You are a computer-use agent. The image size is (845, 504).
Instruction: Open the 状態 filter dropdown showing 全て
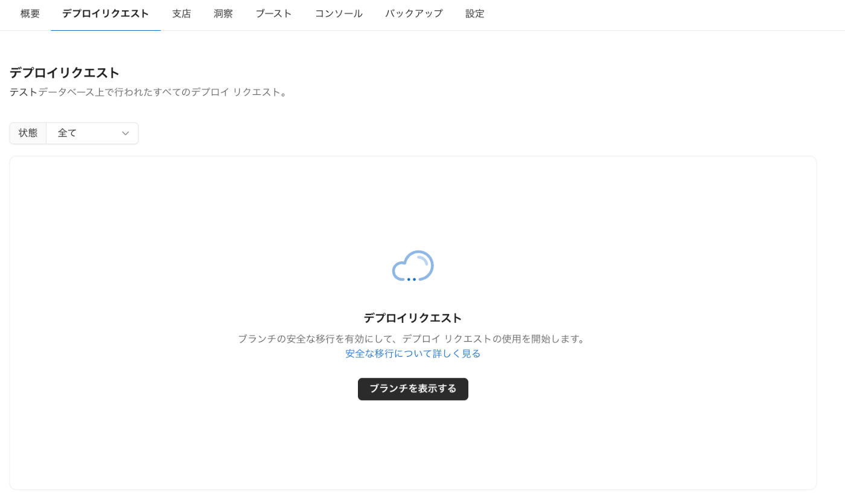click(92, 133)
